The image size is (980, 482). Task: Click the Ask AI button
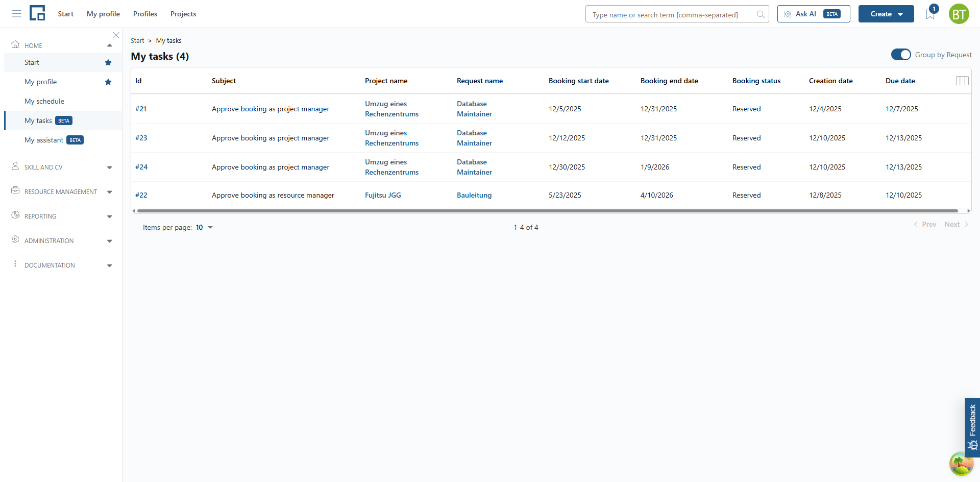click(x=814, y=14)
